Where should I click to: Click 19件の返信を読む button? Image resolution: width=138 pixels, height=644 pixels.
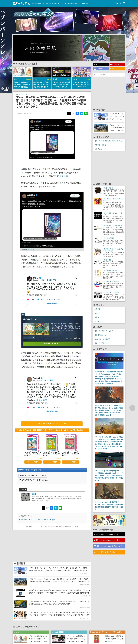coord(52,303)
